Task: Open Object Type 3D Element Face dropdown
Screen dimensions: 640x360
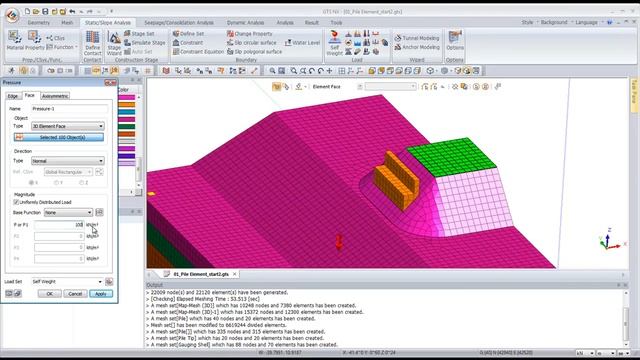Action: (68, 126)
